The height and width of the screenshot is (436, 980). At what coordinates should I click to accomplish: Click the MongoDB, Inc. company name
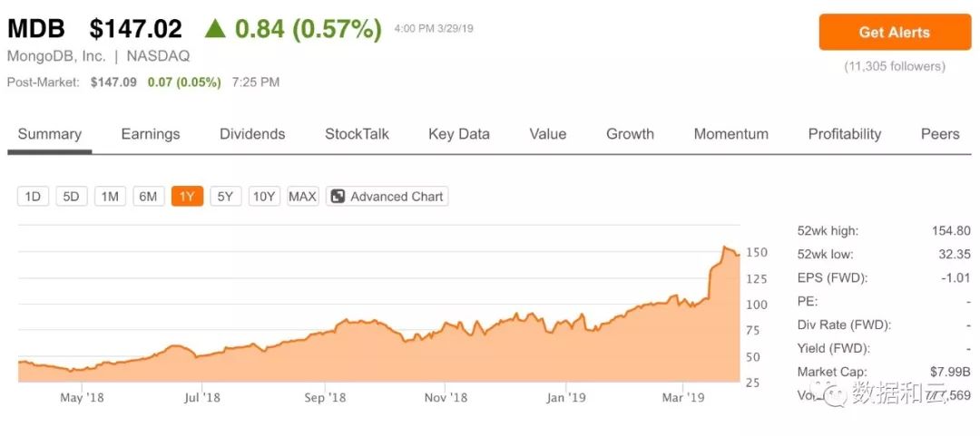coord(55,56)
